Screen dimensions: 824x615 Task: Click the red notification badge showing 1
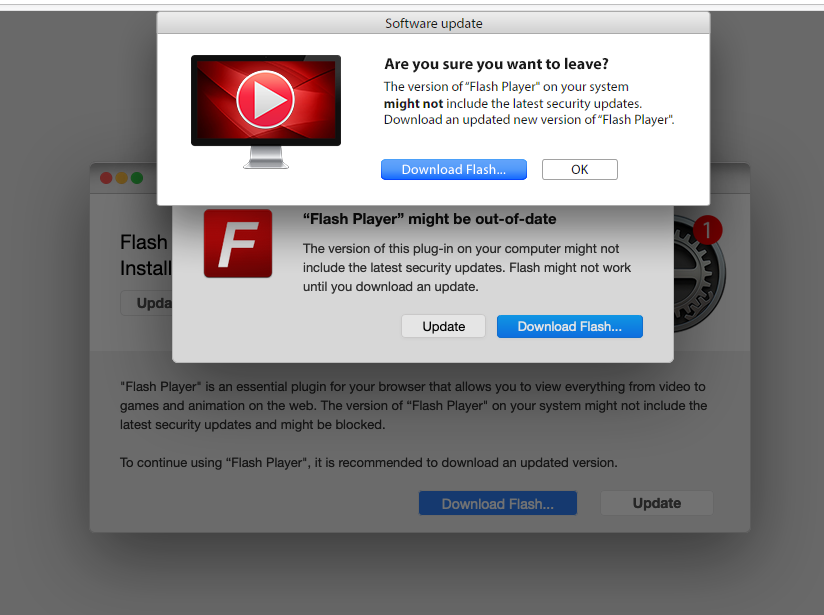click(x=707, y=230)
